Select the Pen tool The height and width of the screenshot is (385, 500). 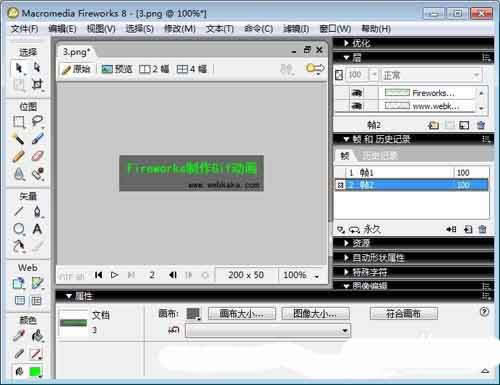37,211
